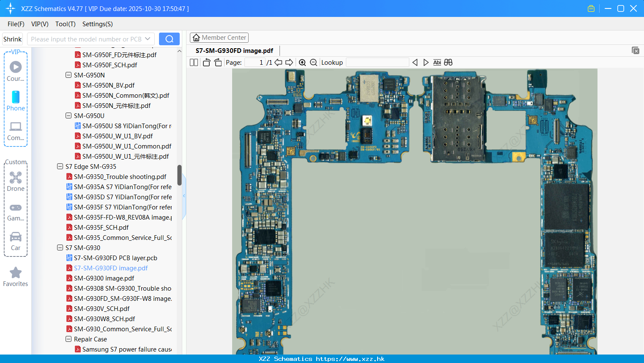
Task: Open SM-G950U_W_U1_BV.pdf
Action: click(x=118, y=136)
